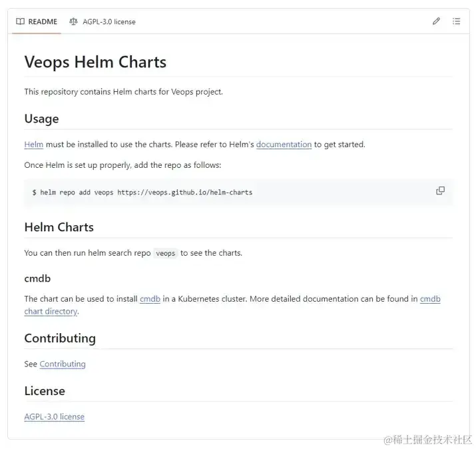Click the inline veops code snippet

pos(166,253)
